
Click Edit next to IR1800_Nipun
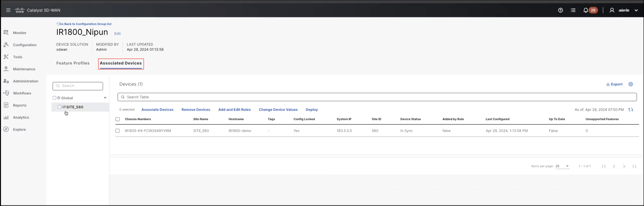click(x=117, y=34)
